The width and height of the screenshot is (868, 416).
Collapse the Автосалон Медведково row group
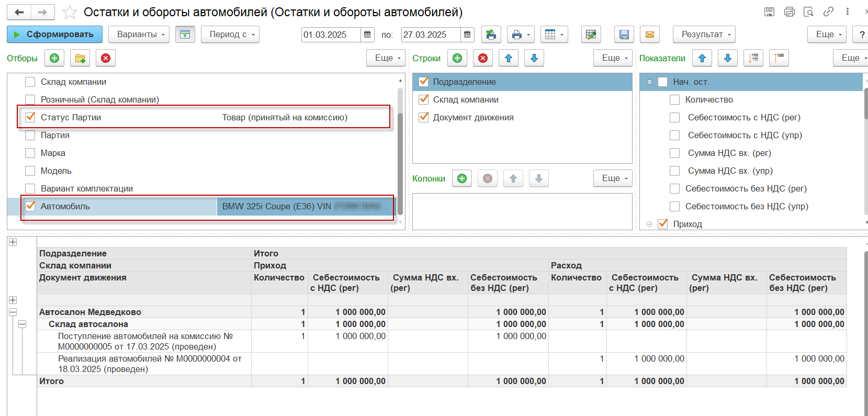click(x=13, y=312)
